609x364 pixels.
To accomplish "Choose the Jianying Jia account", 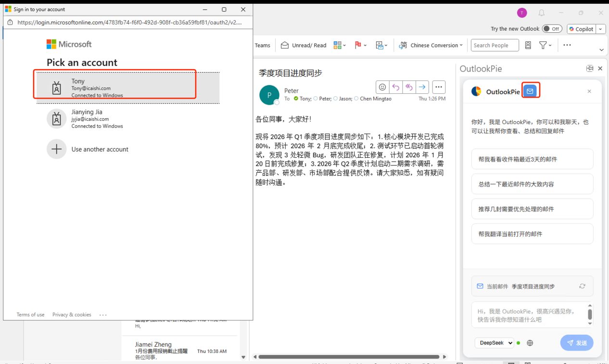I will click(128, 119).
